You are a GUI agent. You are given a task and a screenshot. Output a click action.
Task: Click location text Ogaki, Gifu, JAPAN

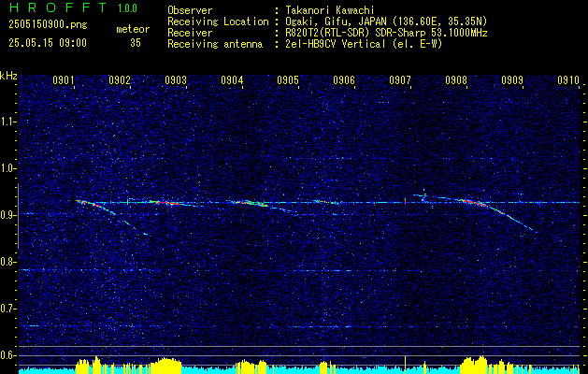336,22
